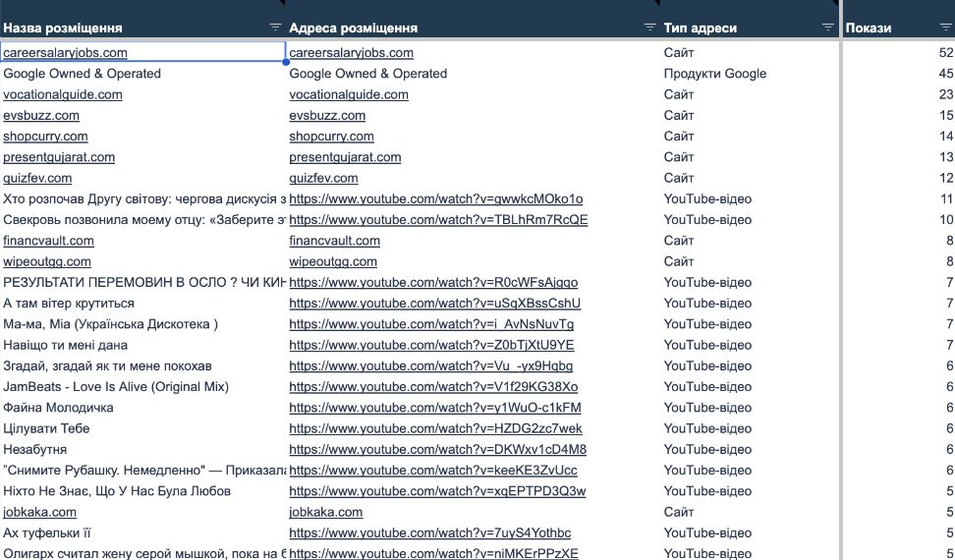Select cell Файна Молодичка
The height and width of the screenshot is (560, 955).
pyautogui.click(x=142, y=407)
